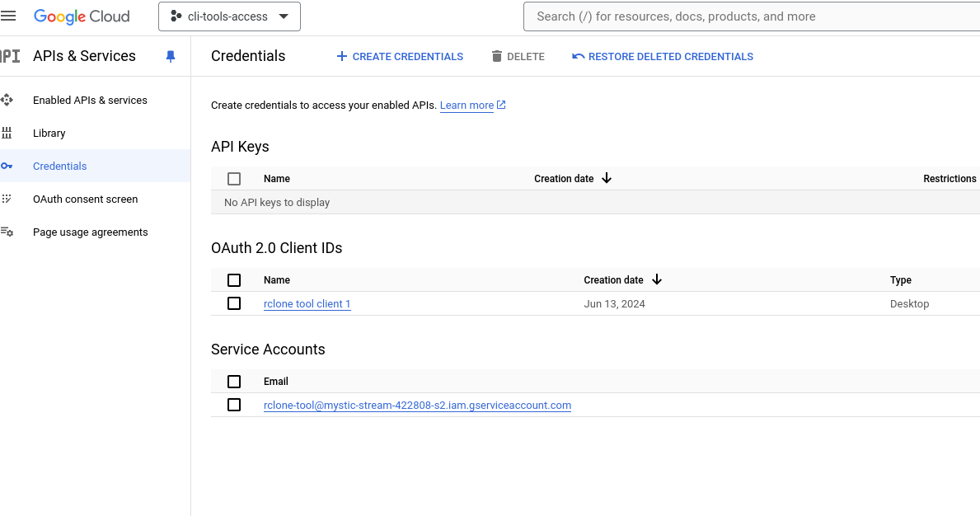Select all OAuth 2.0 Client IDs checkbox
Image resolution: width=980 pixels, height=516 pixels.
tap(234, 280)
